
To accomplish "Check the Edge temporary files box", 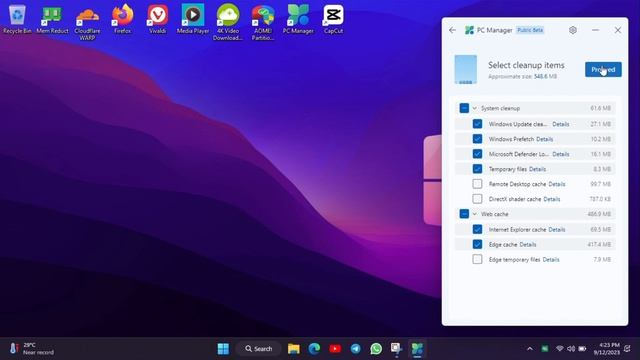I will tap(477, 259).
